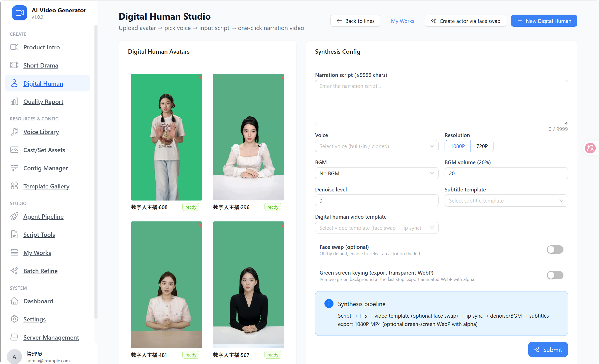Image resolution: width=599 pixels, height=364 pixels.
Task: Click the floating translate icon on right edge
Action: (590, 148)
